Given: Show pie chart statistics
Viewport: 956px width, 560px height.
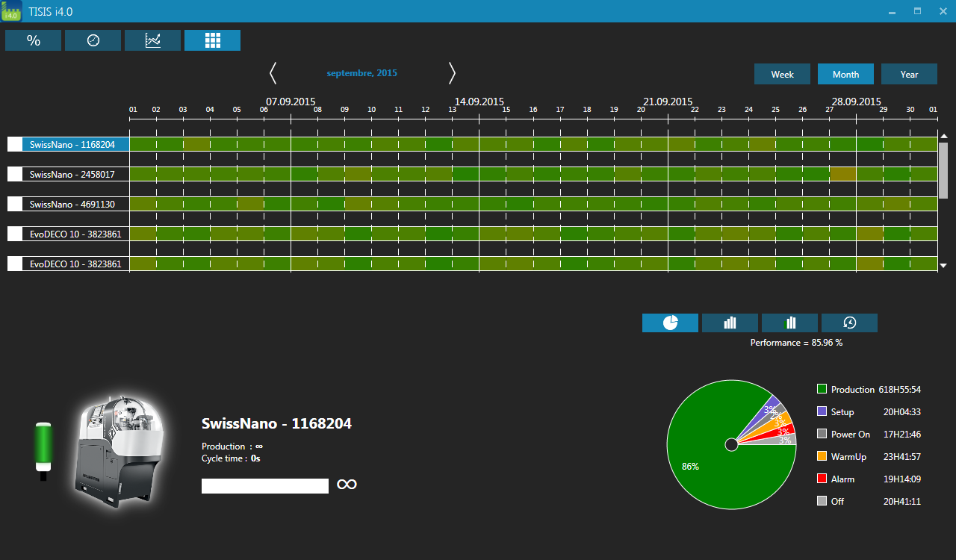Looking at the screenshot, I should click(670, 323).
